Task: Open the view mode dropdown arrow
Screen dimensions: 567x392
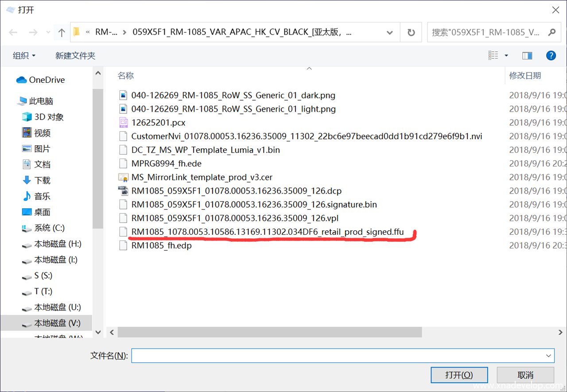Action: tap(506, 56)
